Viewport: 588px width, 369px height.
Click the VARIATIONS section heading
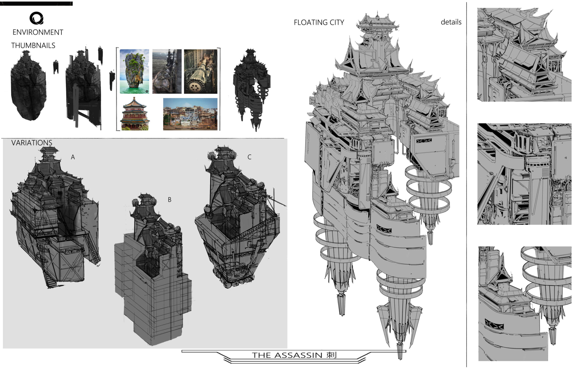click(x=32, y=143)
